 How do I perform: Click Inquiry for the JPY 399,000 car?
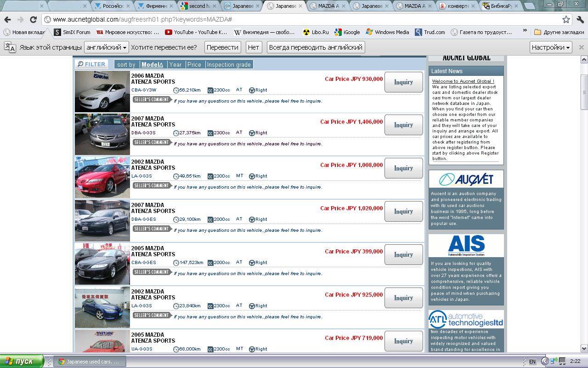pos(403,254)
